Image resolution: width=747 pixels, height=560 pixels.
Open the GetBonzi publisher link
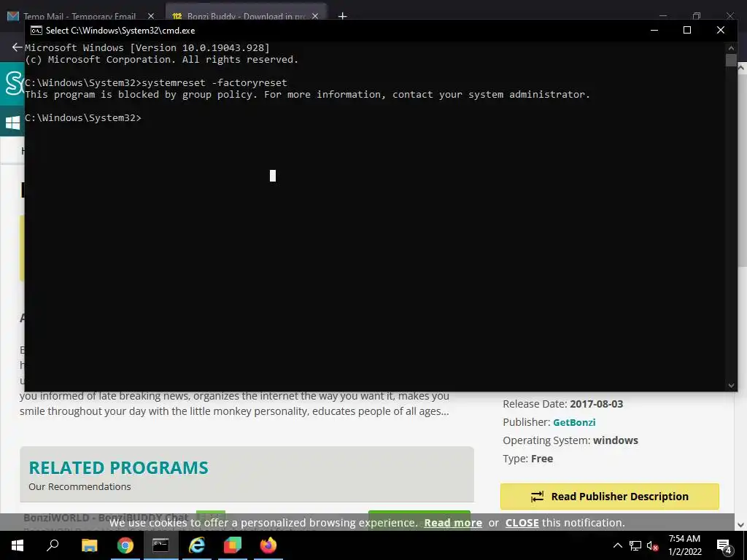[574, 422]
